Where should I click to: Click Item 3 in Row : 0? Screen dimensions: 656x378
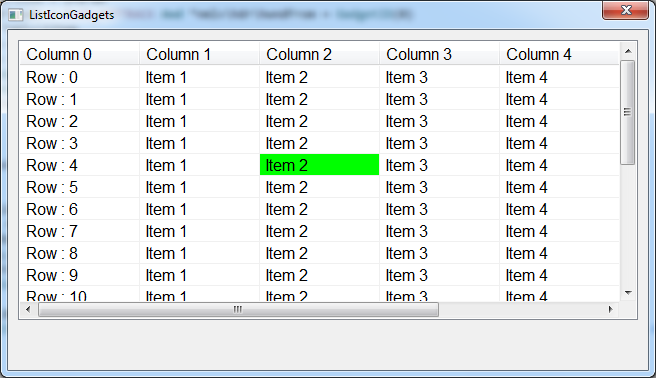(x=440, y=77)
